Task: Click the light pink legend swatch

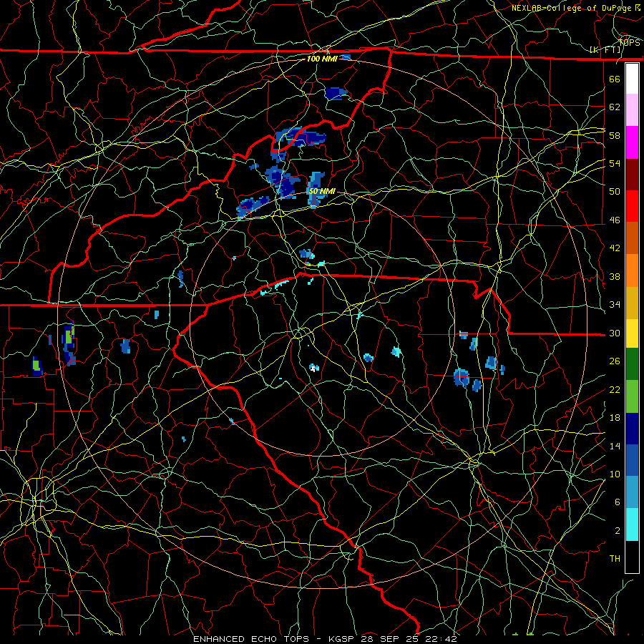Action: click(632, 110)
